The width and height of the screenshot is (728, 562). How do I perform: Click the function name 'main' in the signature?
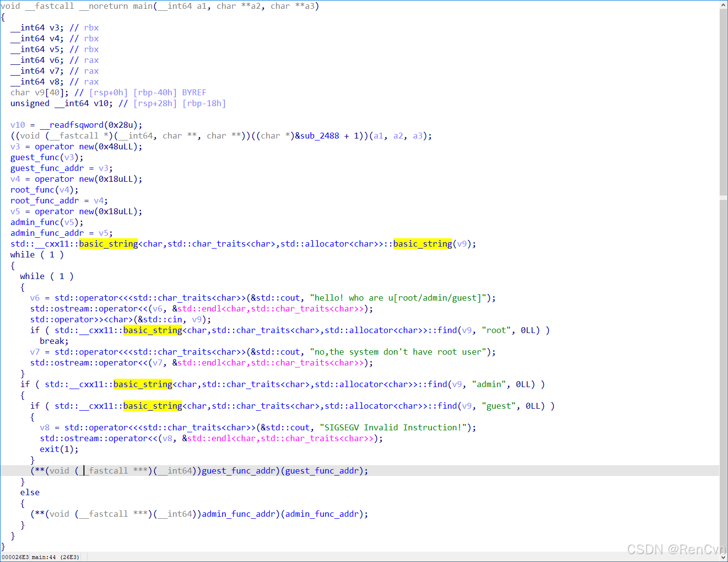click(x=143, y=6)
